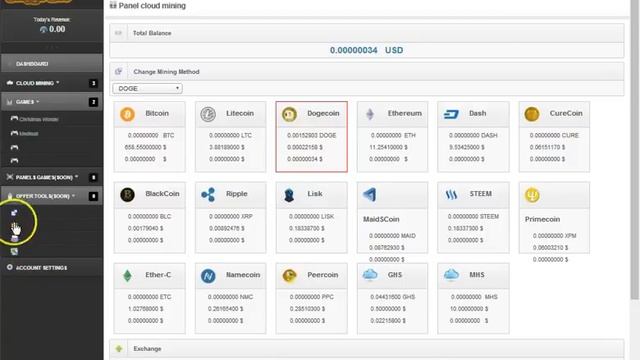Click the Account Settings gear icon
The height and width of the screenshot is (360, 640).
(10, 267)
